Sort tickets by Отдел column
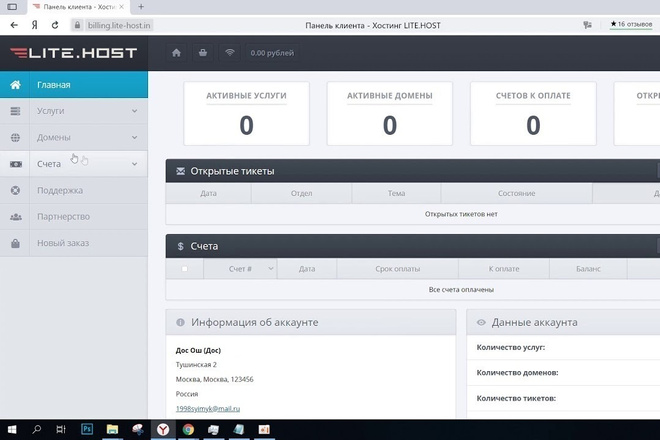 [x=301, y=193]
